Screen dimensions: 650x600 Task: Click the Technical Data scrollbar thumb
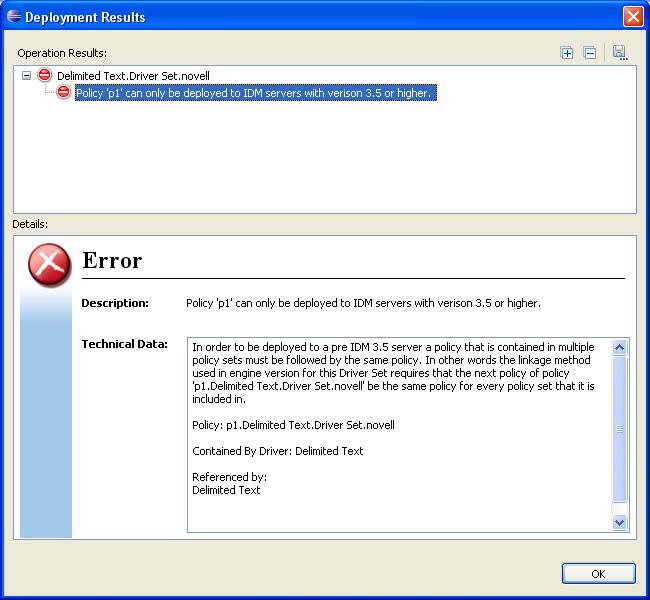(x=619, y=429)
